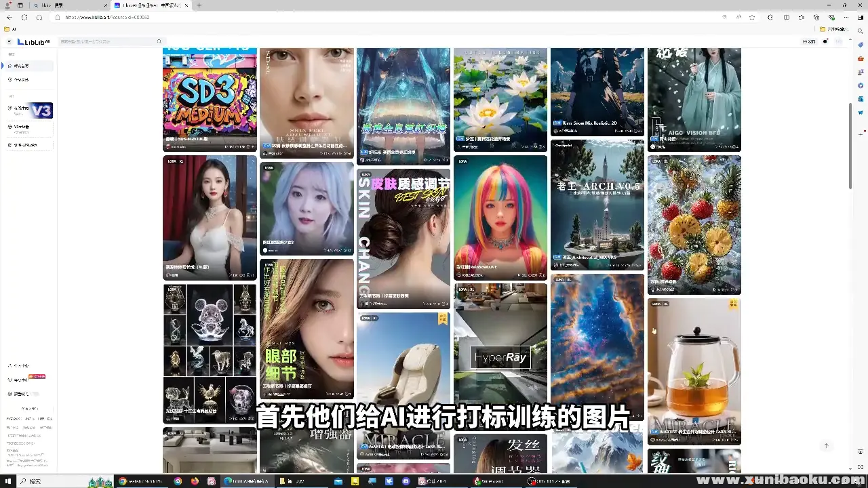Open the rainbow hair girl model card
The image size is (868, 488).
coord(500,217)
